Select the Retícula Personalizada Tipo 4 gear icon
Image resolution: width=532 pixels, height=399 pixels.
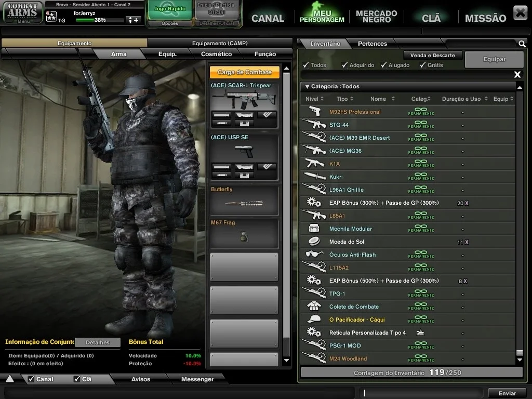click(314, 332)
